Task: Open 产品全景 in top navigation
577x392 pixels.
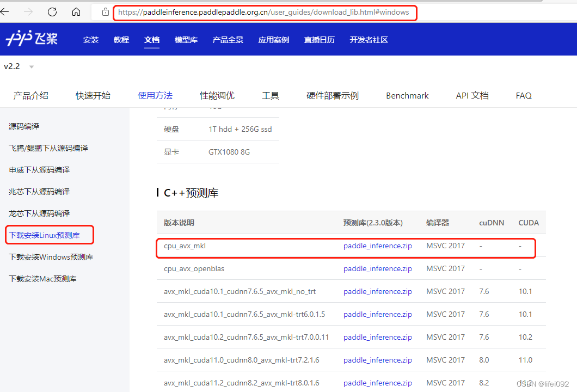Action: 228,40
